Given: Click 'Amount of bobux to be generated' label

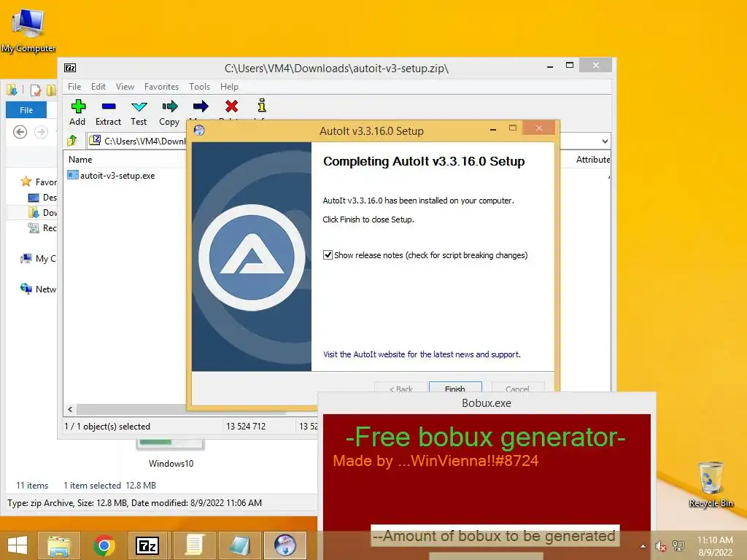Looking at the screenshot, I should click(x=495, y=536).
